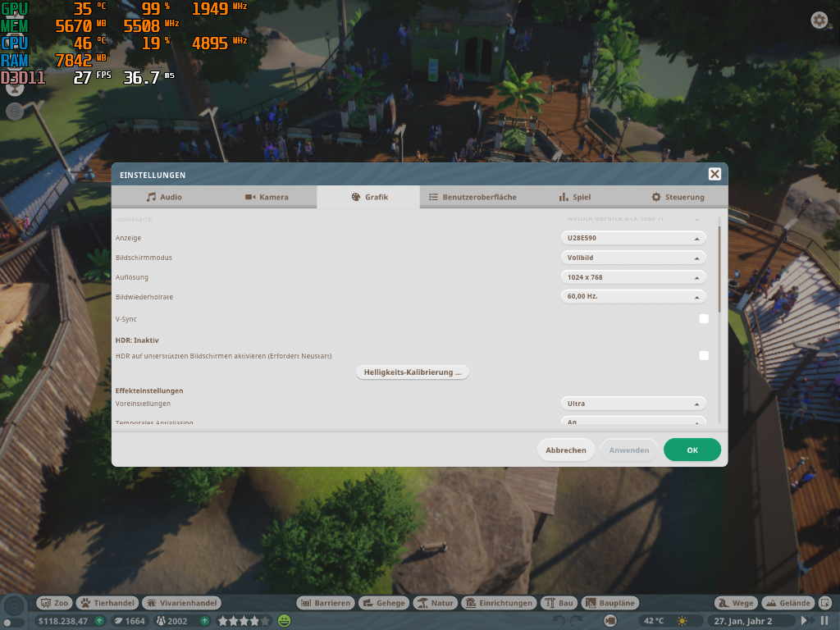This screenshot has width=840, height=630.
Task: Select the Wege paths tool
Action: [x=736, y=603]
